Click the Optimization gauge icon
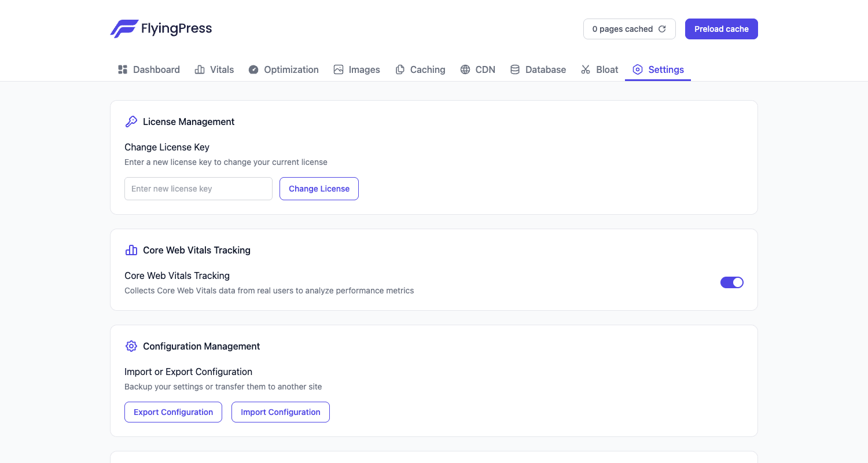Viewport: 868px width, 463px height. pyautogui.click(x=253, y=69)
